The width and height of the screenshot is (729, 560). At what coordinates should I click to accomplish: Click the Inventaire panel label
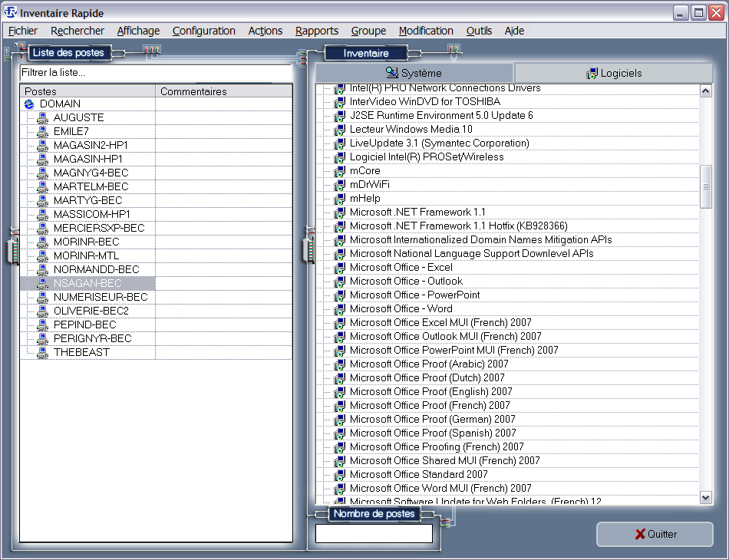pos(366,53)
